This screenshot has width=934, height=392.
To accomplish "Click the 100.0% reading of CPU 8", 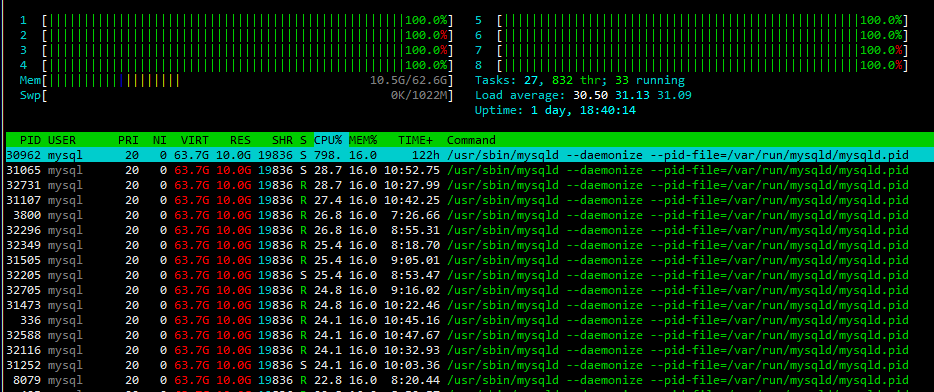I will click(x=882, y=66).
